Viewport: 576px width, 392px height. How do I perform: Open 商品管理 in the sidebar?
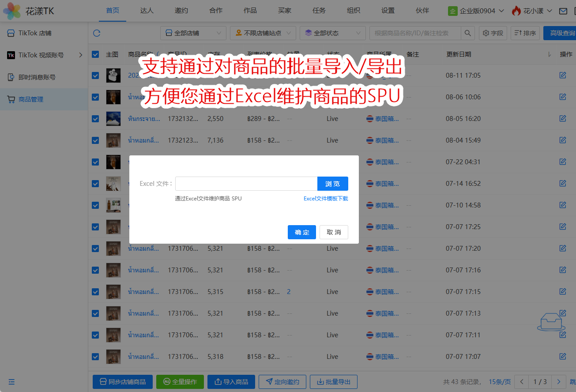click(31, 99)
